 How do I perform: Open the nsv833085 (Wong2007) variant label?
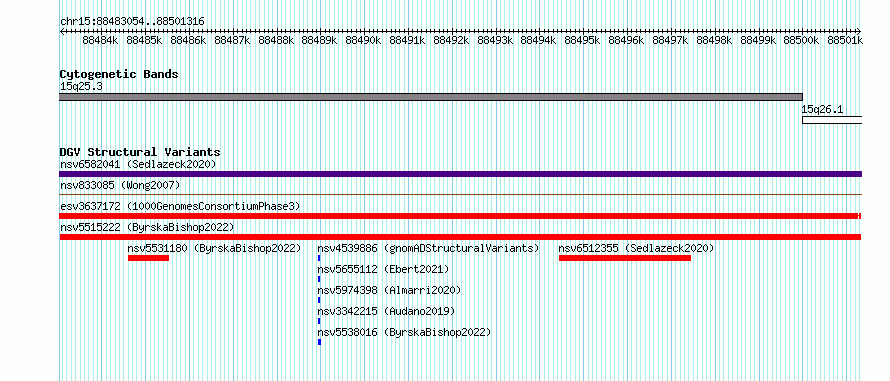point(120,185)
